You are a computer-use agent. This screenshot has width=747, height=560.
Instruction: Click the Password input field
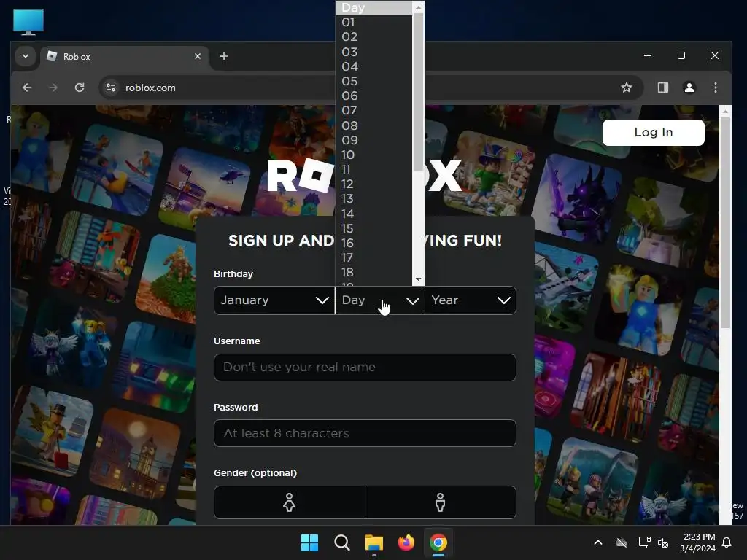365,433
